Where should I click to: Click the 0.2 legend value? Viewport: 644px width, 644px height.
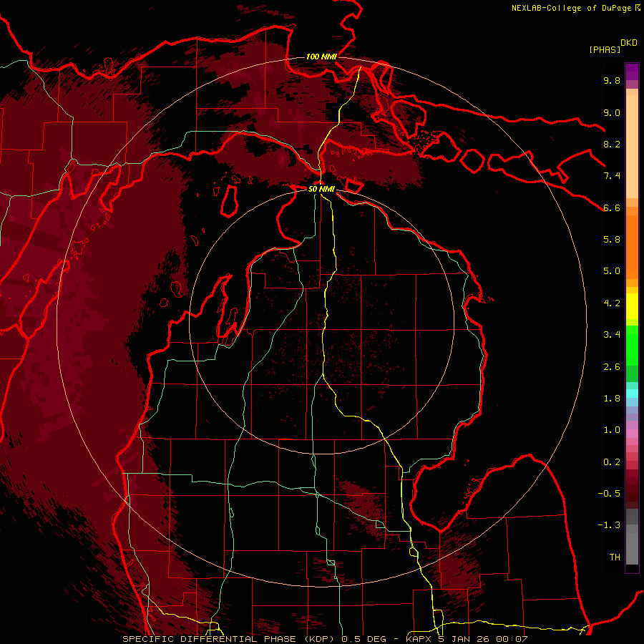click(612, 462)
